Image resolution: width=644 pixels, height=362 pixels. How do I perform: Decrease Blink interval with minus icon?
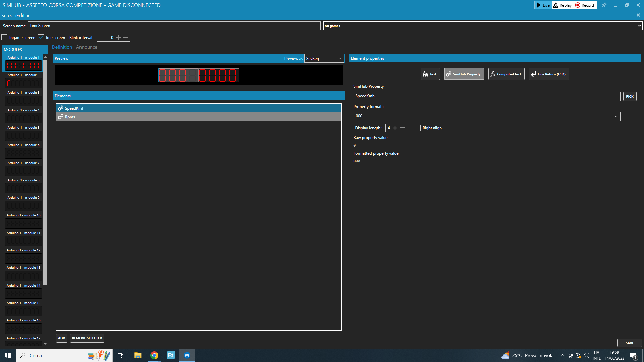[x=126, y=37]
